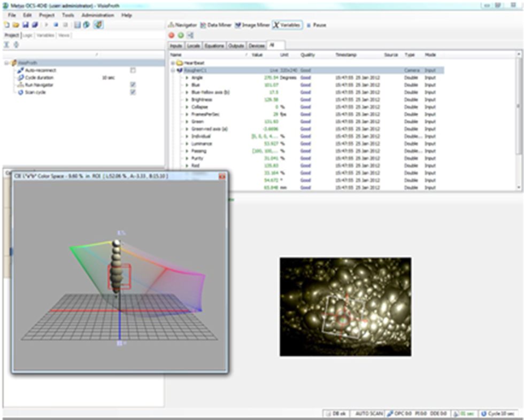Switch to the Equations tab
Viewport: 524px width, 420px height.
click(214, 46)
